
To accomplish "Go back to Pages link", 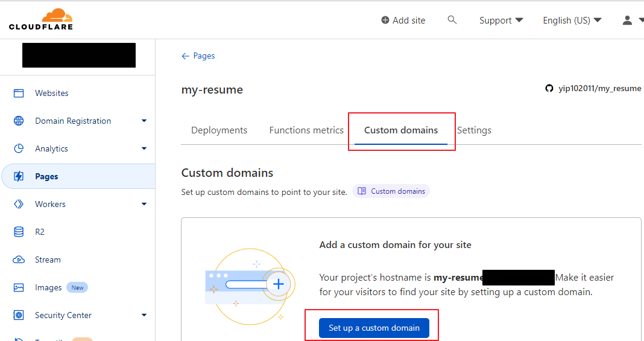I will point(198,56).
